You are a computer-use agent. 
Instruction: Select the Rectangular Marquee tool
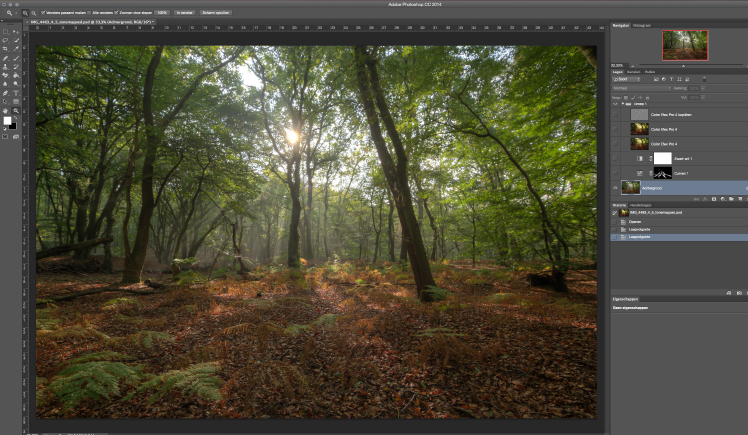pyautogui.click(x=5, y=31)
